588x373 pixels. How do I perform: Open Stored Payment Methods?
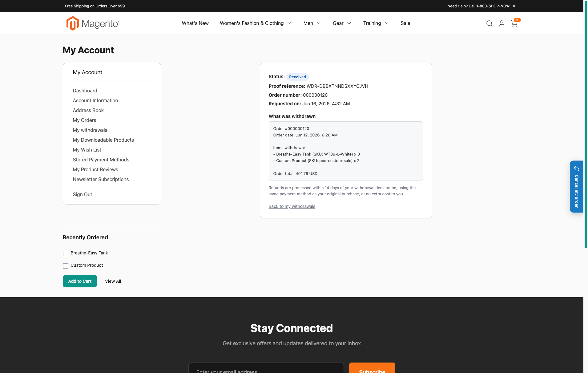tap(101, 160)
